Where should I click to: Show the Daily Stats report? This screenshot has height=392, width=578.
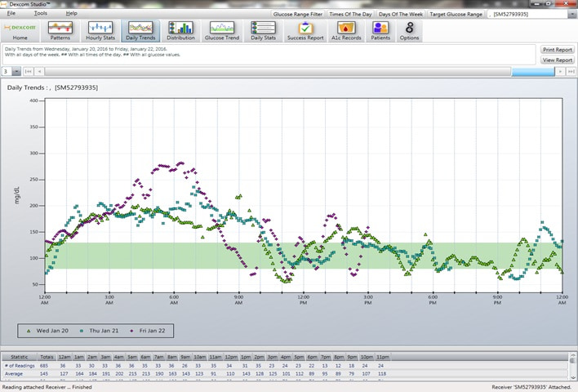point(263,31)
